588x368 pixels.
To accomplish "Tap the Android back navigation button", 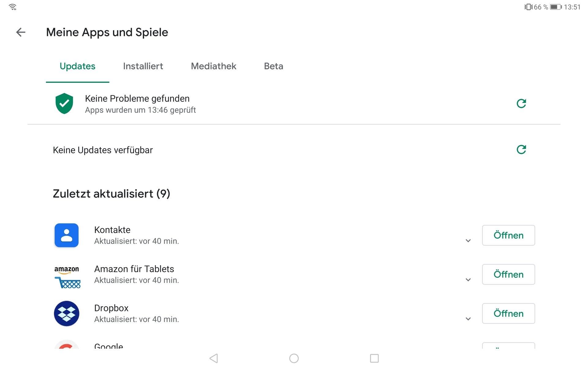I will [214, 358].
